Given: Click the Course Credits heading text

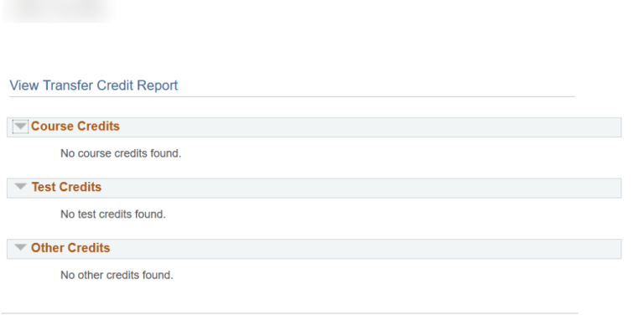Looking at the screenshot, I should pyautogui.click(x=75, y=127).
